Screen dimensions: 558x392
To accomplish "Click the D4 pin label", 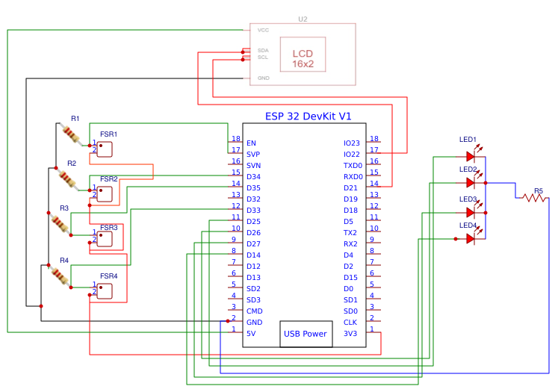I will (348, 255).
